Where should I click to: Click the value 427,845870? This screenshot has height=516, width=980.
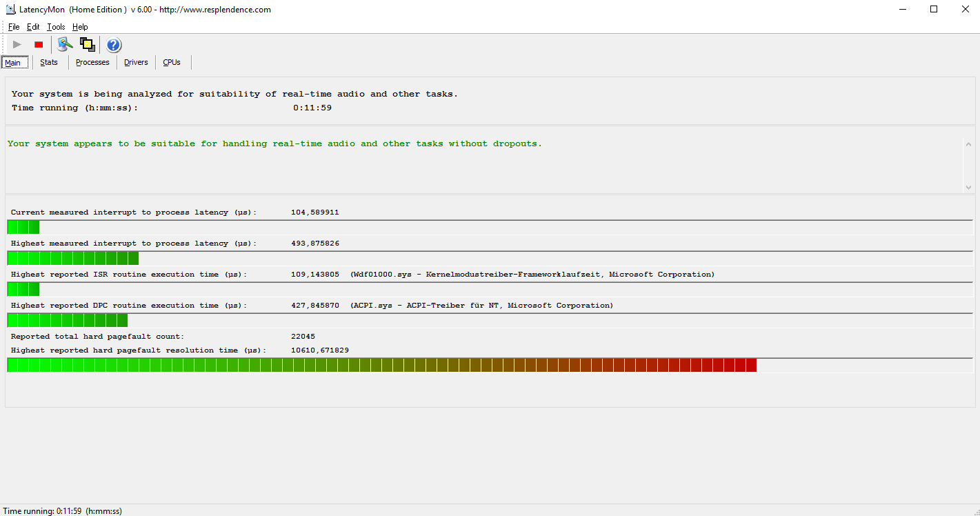pyautogui.click(x=315, y=306)
